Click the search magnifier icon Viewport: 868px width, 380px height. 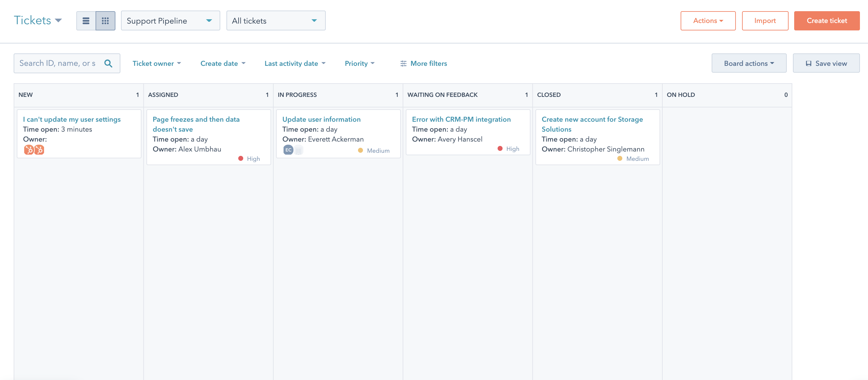108,63
